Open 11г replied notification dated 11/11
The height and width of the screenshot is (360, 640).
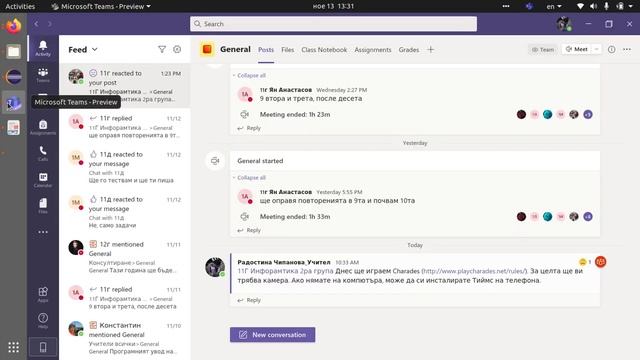click(124, 298)
